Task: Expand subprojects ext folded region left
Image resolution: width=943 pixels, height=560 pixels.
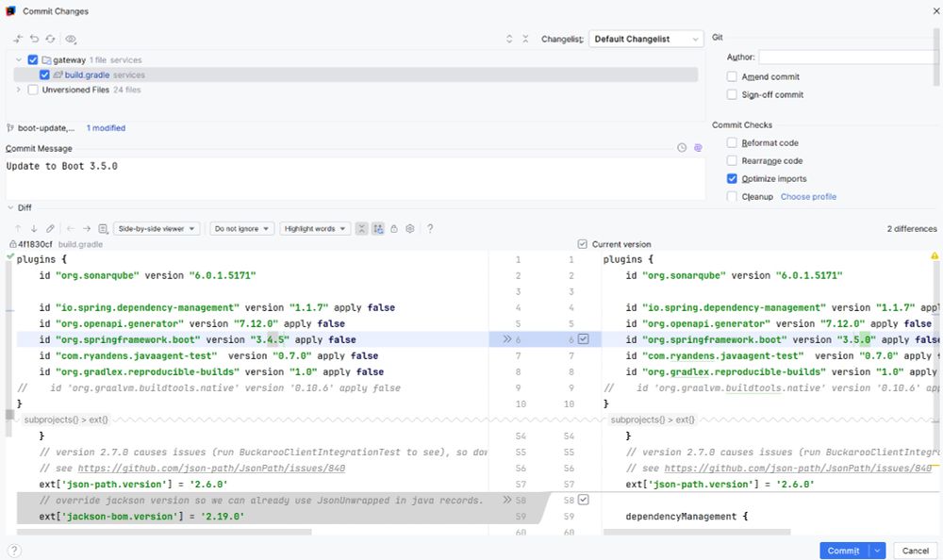Action: pyautogui.click(x=66, y=420)
